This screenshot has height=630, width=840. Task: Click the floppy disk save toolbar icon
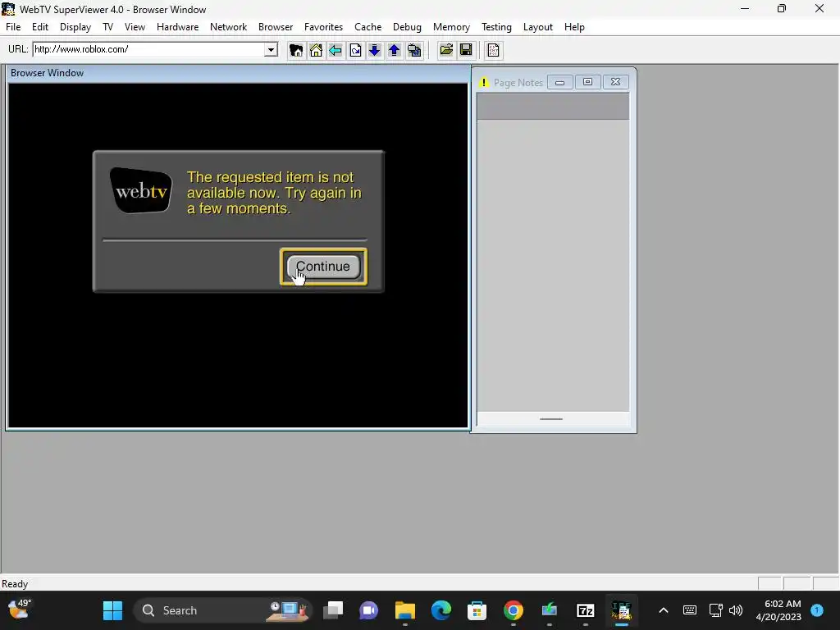(466, 50)
